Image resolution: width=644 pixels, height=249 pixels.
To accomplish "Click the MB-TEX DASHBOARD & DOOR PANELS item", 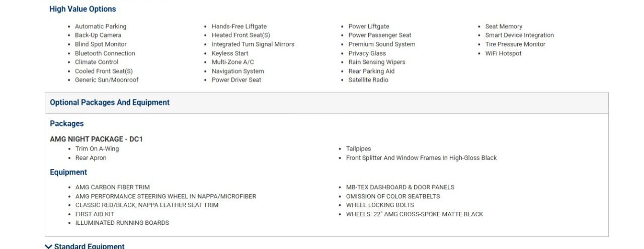I will pos(400,187).
